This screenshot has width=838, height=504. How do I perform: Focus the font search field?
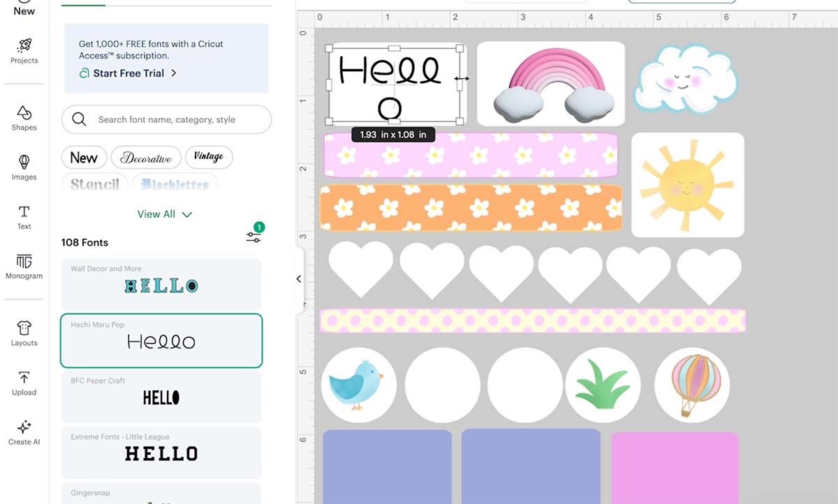(x=166, y=119)
